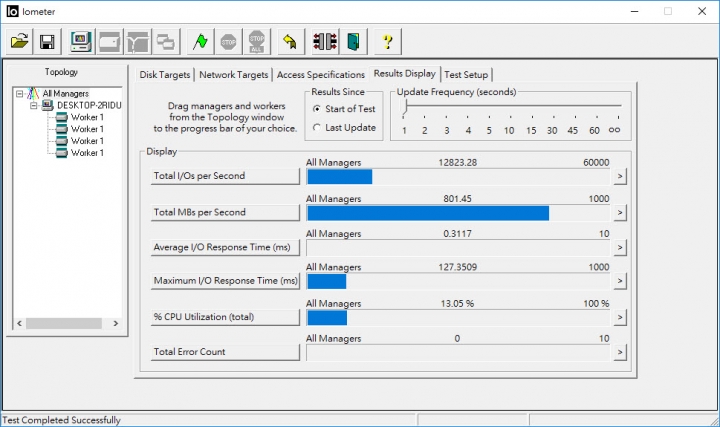Open details arrow for Total I/Os per Second
Image resolution: width=720 pixels, height=427 pixels.
[620, 176]
